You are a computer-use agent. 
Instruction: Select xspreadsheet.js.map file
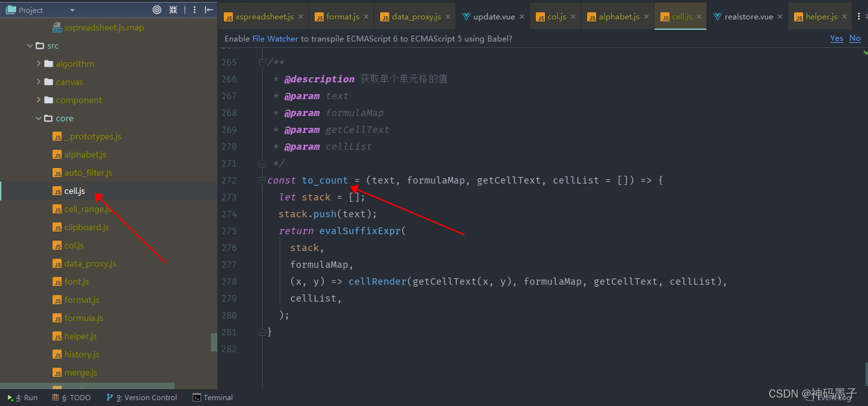(99, 28)
